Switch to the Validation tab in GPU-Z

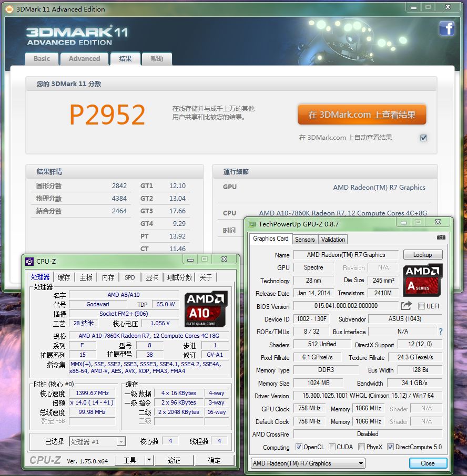(333, 240)
